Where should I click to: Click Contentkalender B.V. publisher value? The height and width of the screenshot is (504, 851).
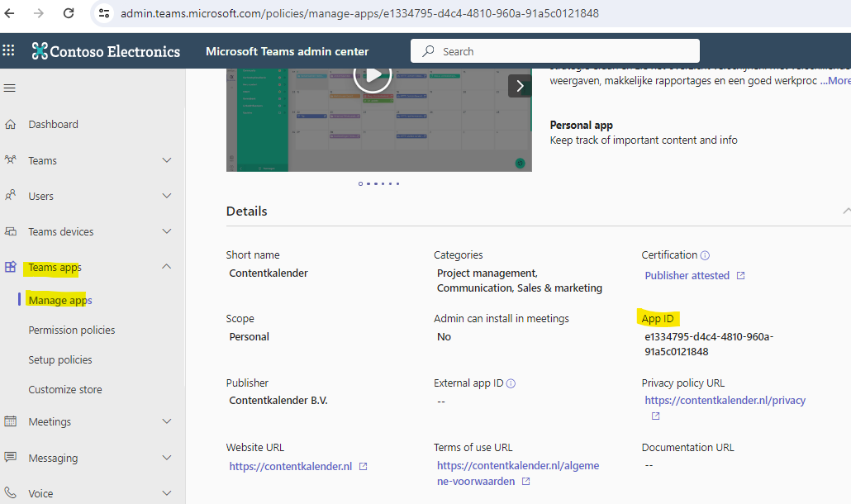point(278,401)
